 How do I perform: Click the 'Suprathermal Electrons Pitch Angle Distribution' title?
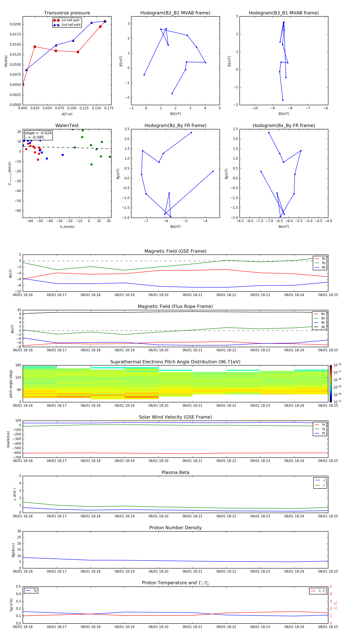[175, 362]
